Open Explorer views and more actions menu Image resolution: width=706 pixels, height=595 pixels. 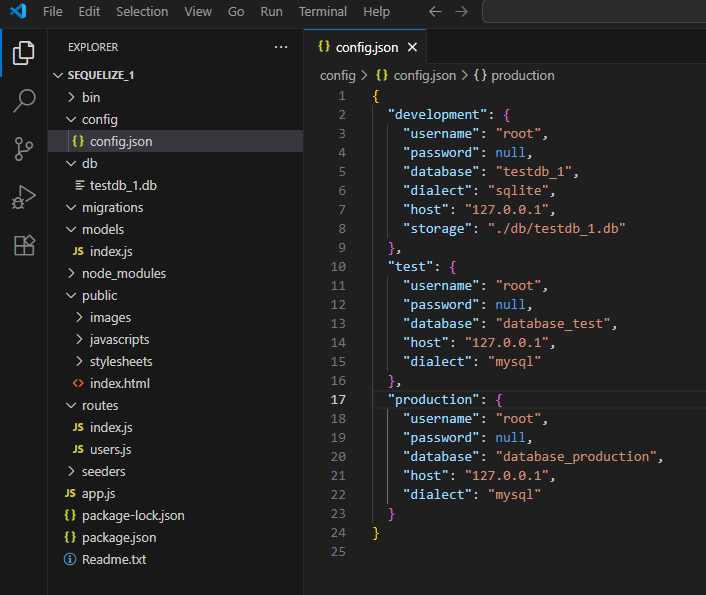point(281,47)
